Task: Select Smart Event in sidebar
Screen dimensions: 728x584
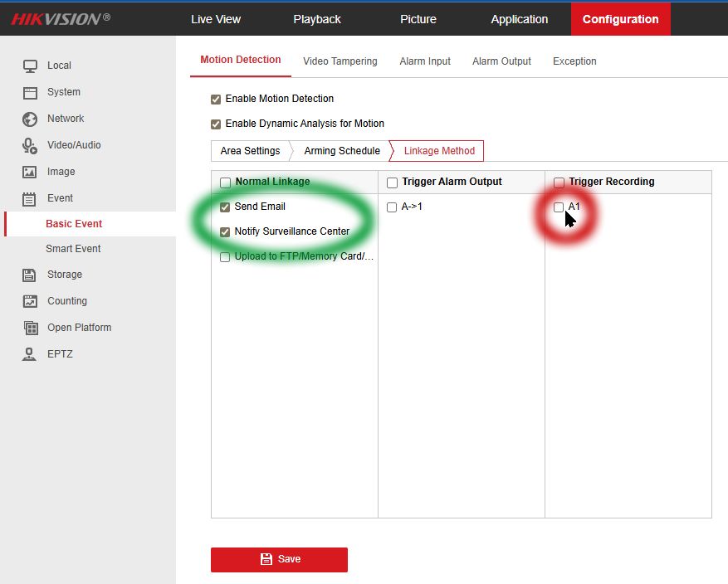Action: click(73, 249)
